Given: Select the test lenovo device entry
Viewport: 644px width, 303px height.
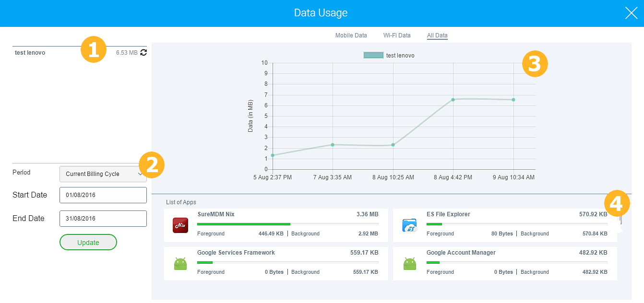Looking at the screenshot, I should (x=30, y=52).
